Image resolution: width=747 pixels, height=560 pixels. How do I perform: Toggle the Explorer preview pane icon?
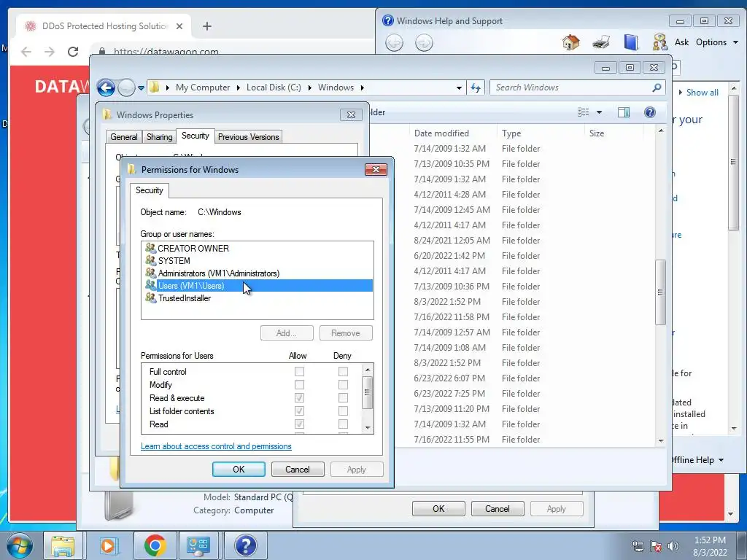click(623, 112)
